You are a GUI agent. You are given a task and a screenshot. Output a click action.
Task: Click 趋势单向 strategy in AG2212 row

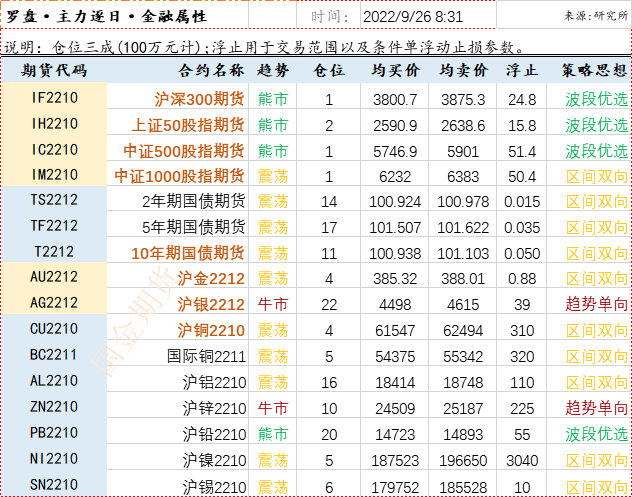tap(597, 304)
